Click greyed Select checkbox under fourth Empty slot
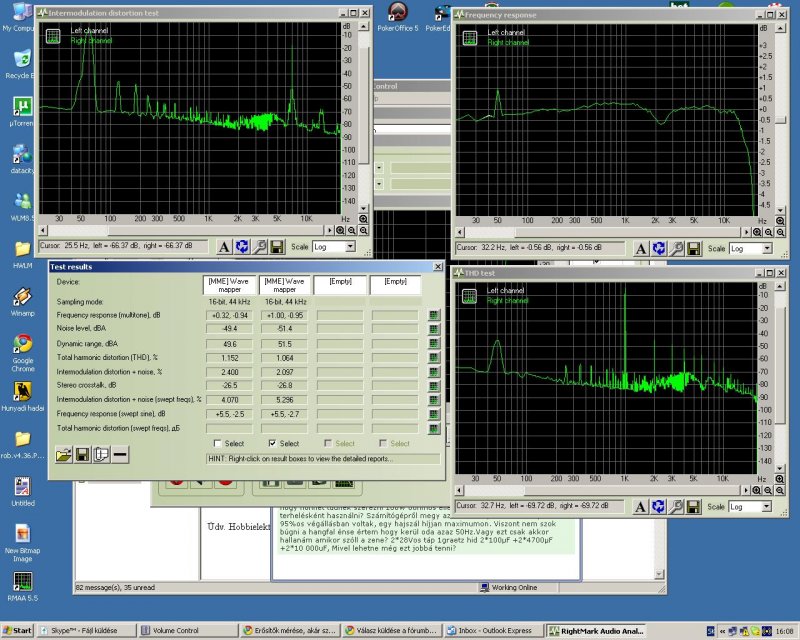 (x=383, y=443)
